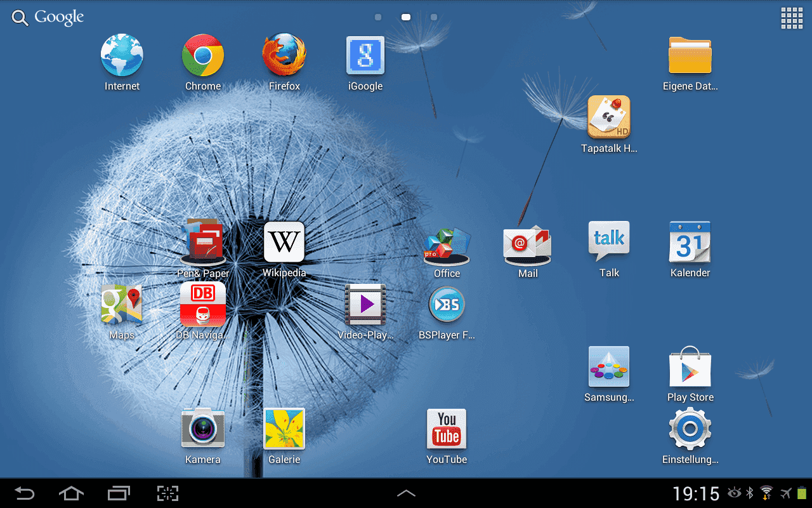Tap the Wi-Fi status icon
Screen dimensions: 812x508
pyautogui.click(x=767, y=493)
